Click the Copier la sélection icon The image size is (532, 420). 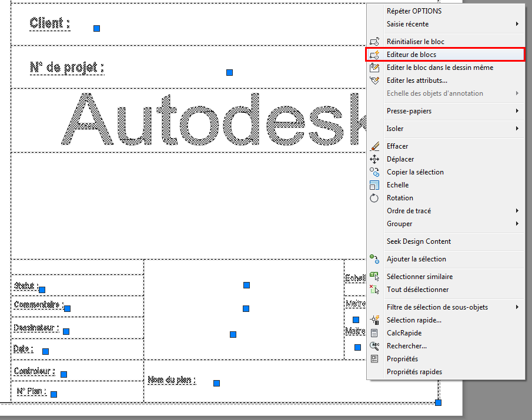click(x=374, y=172)
